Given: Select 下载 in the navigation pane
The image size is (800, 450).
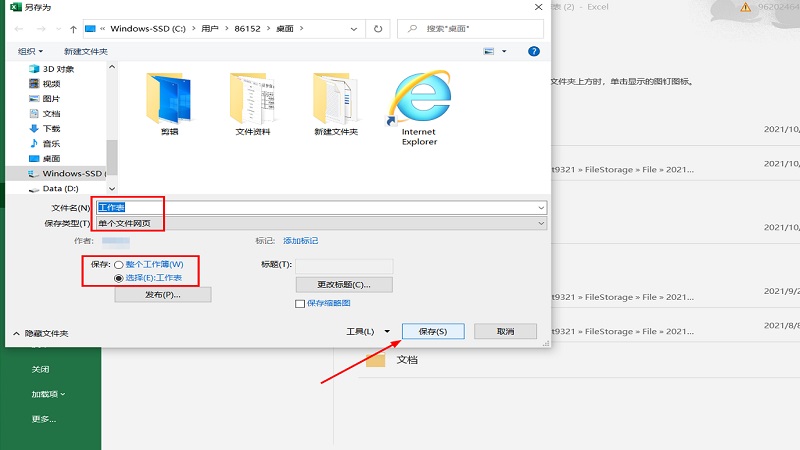Looking at the screenshot, I should (51, 128).
